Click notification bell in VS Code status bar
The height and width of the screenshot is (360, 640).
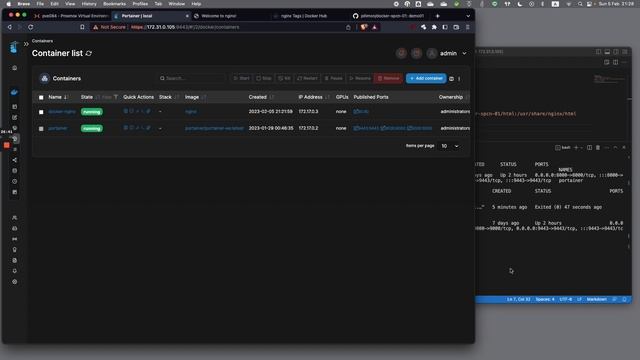tap(624, 300)
